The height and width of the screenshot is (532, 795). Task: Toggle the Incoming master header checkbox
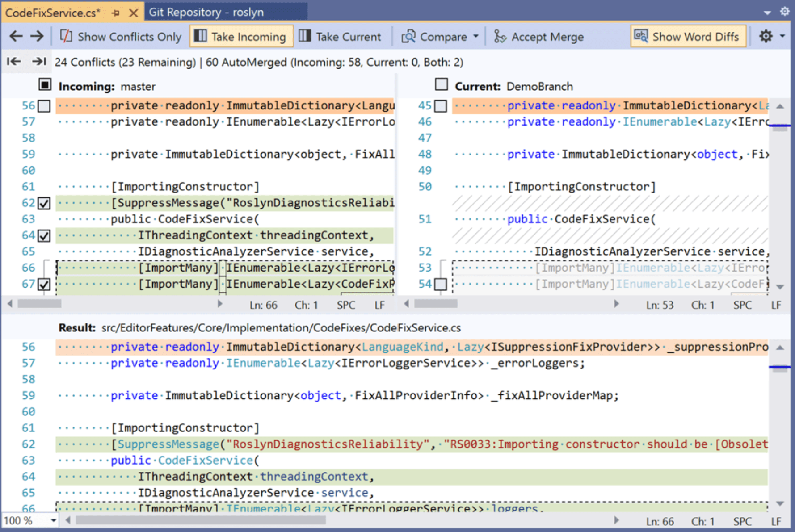45,84
